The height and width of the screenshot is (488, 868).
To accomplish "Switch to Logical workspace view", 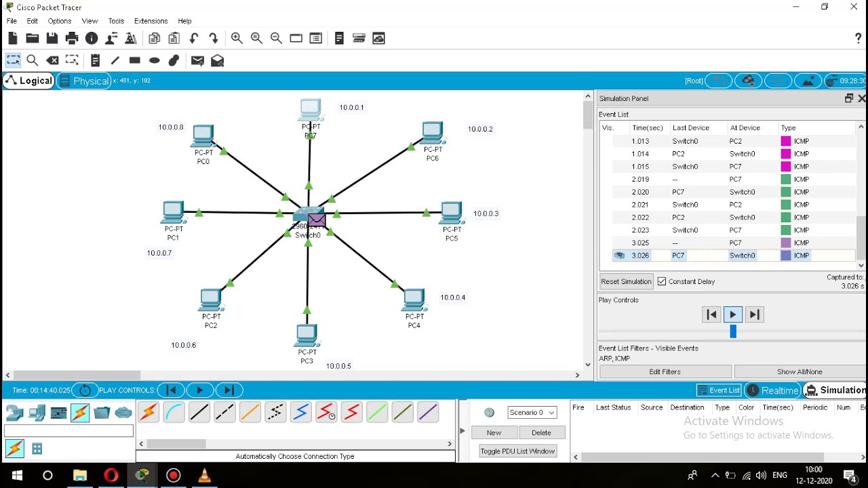I will pos(28,81).
